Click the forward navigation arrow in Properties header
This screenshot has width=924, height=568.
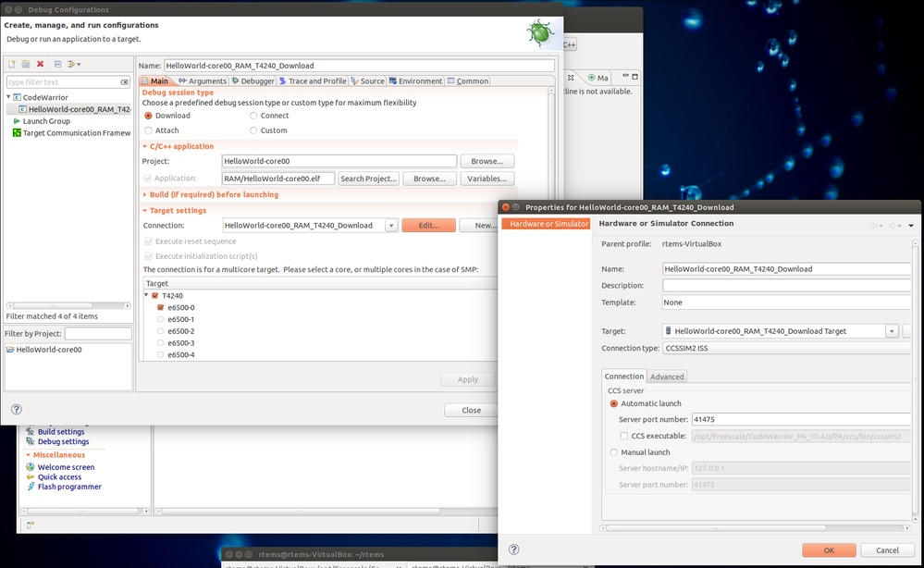pos(894,226)
